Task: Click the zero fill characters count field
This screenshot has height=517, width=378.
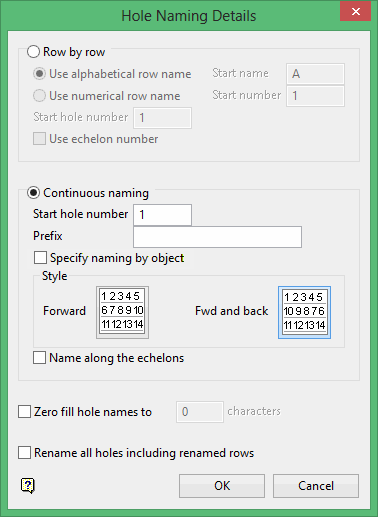Action: coord(200,412)
